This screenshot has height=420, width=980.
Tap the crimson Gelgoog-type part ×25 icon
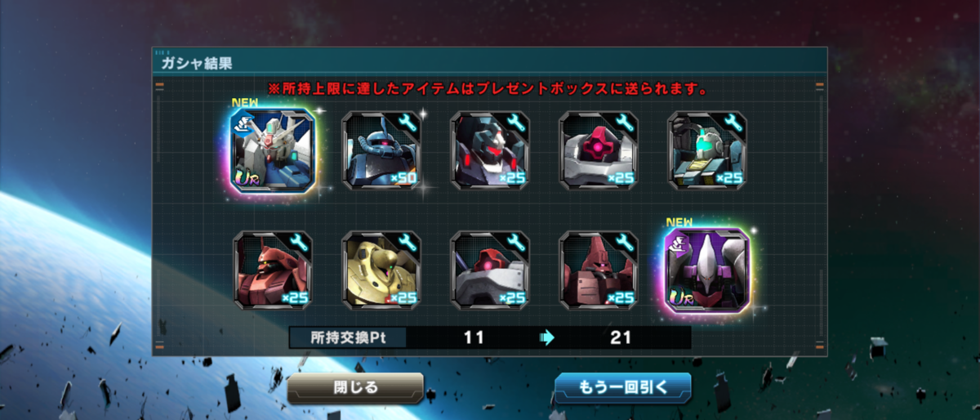pos(599,270)
